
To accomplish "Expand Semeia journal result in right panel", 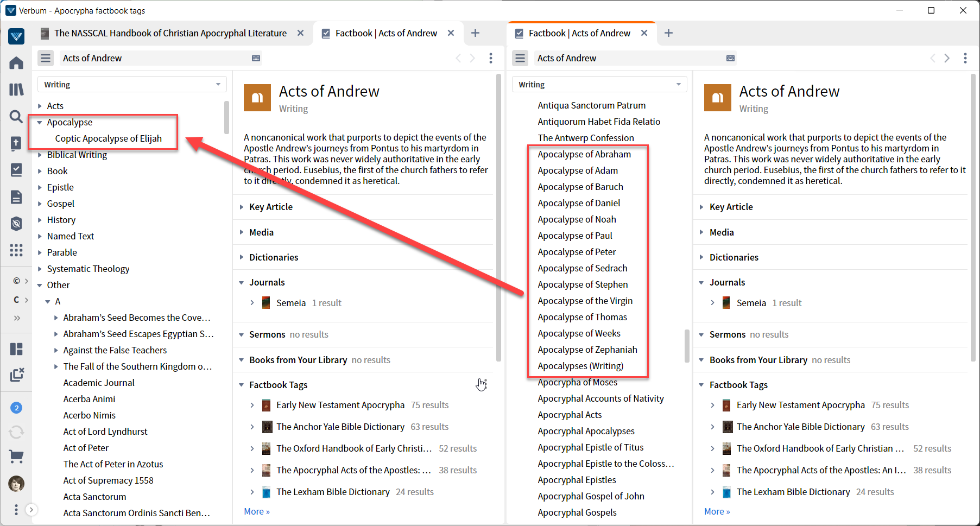I will pyautogui.click(x=712, y=303).
